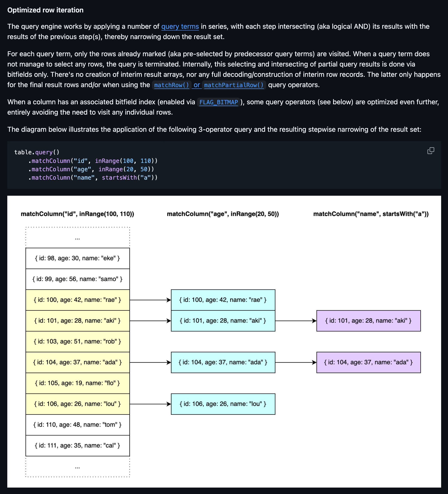The height and width of the screenshot is (494, 448).
Task: Click the matchColumn "age" diagram heading
Action: pyautogui.click(x=223, y=214)
